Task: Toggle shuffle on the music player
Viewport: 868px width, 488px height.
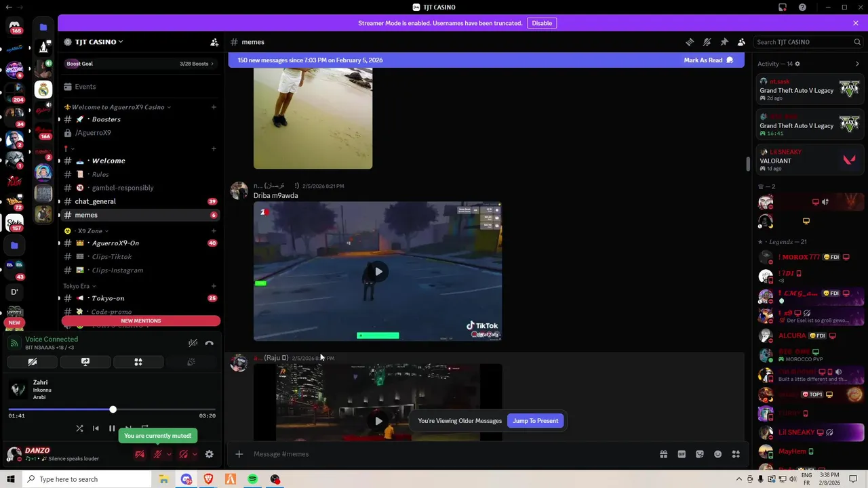Action: pos(79,428)
